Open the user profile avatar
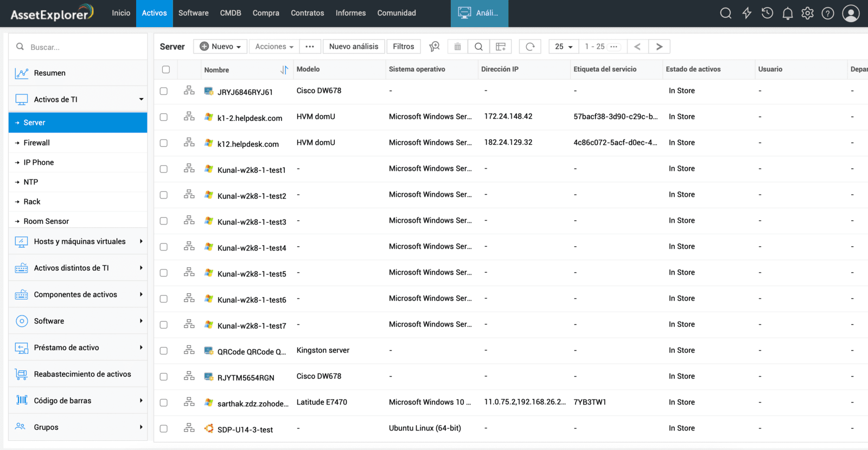Viewport: 868px width, 450px height. coord(851,14)
